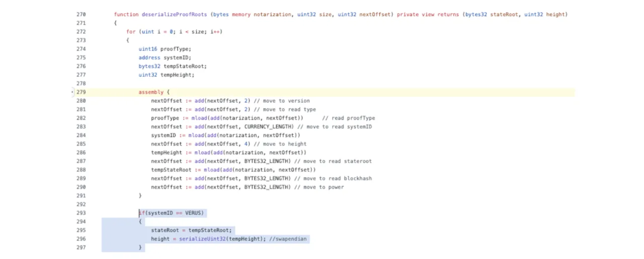Click the 'bytes memory notarization' parameter

tap(252, 15)
